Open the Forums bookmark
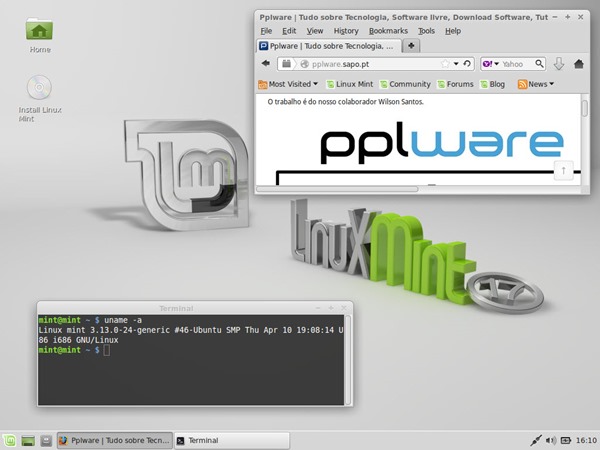The height and width of the screenshot is (450, 600). click(x=455, y=84)
